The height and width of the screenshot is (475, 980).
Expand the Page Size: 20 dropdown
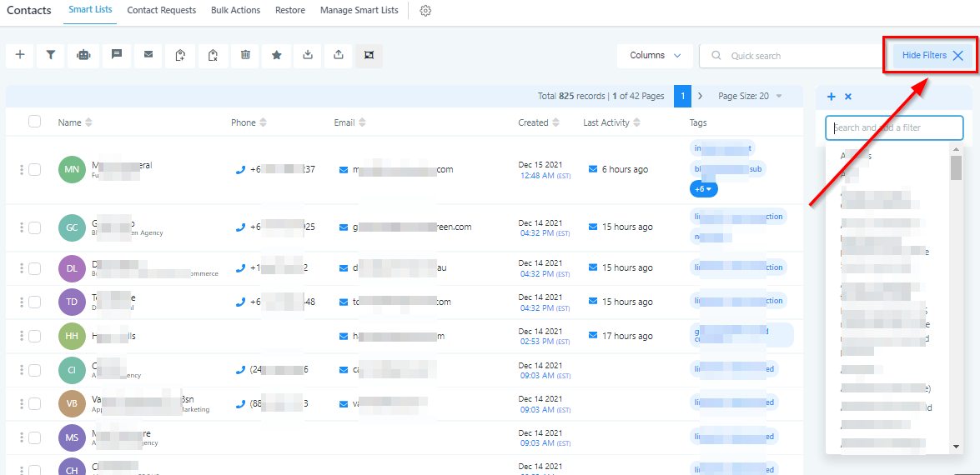point(750,96)
